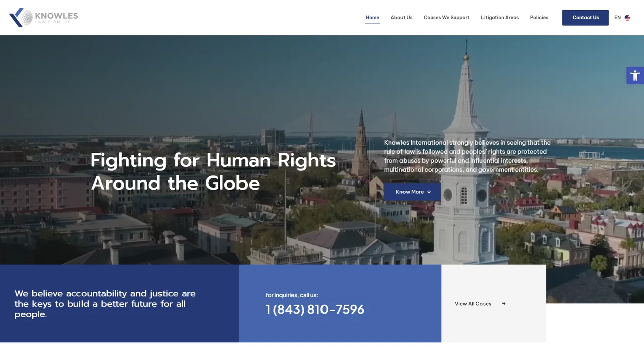
Task: Click the 'We believe accountability and justice' text
Action: tap(105, 304)
